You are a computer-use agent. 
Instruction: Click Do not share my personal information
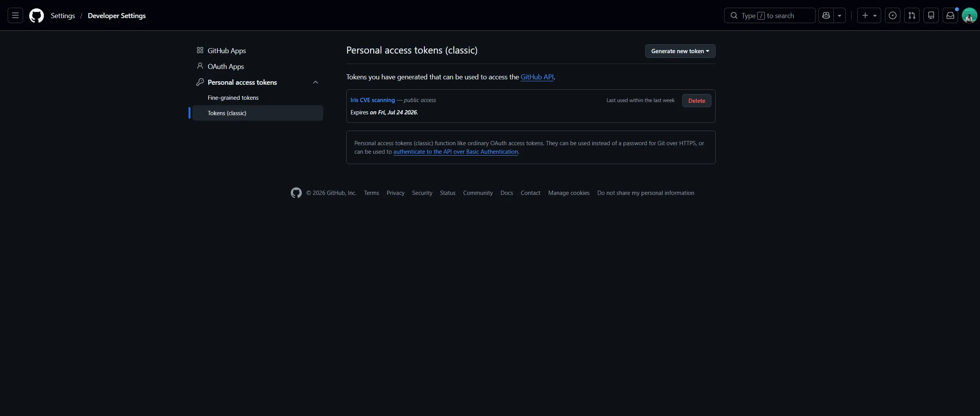click(x=646, y=193)
